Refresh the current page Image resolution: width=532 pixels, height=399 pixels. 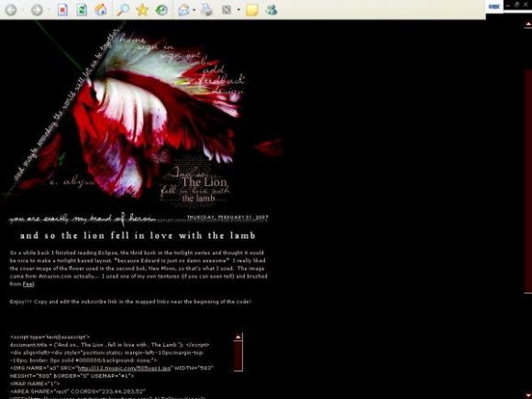tap(82, 10)
